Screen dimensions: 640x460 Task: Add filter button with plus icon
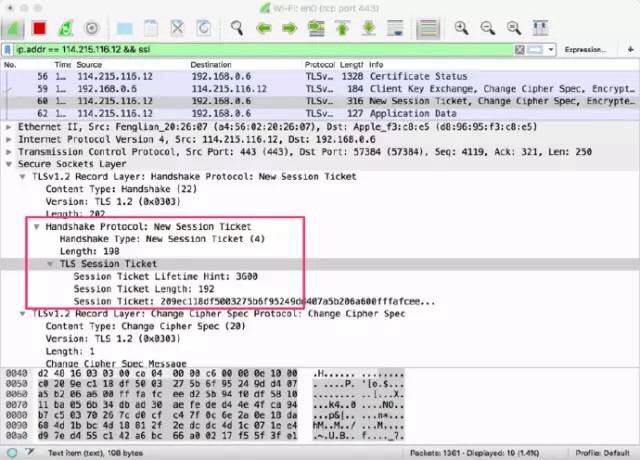click(631, 49)
